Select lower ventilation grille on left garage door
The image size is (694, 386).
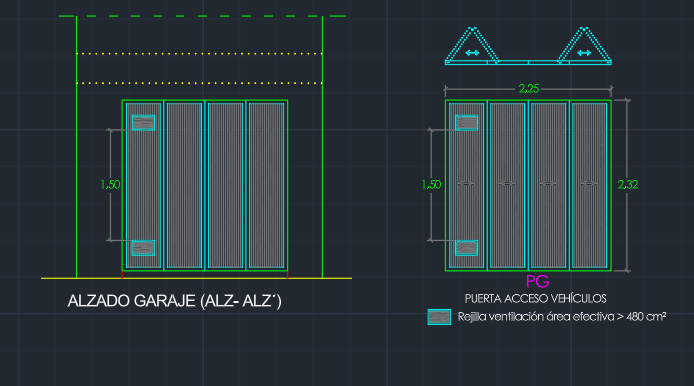143,248
